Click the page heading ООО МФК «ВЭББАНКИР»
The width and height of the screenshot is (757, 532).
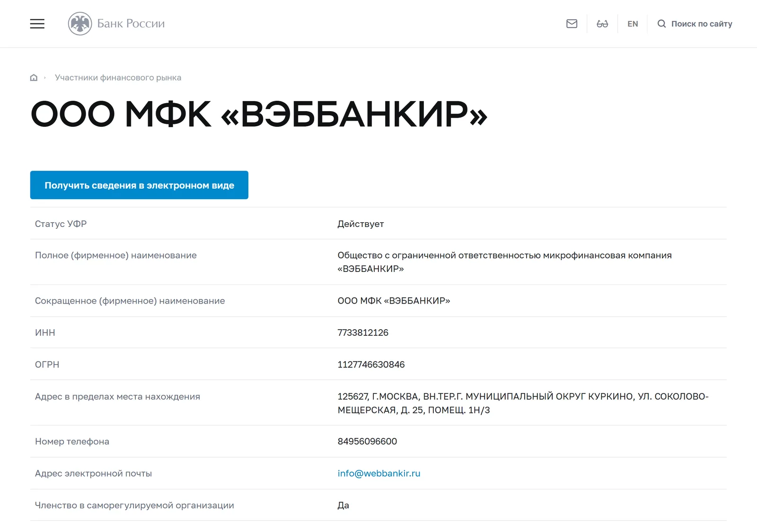point(259,114)
